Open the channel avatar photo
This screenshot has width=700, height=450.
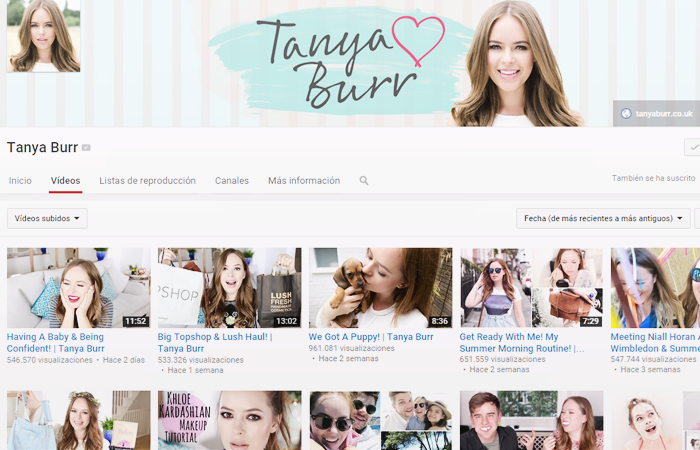point(43,36)
